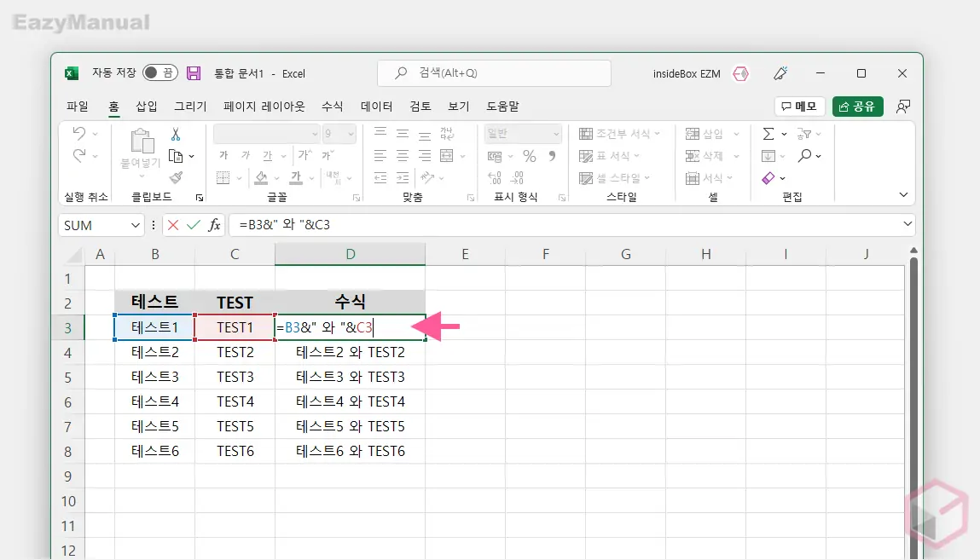Click the Redo arrow icon
This screenshot has width=980, height=560.
pyautogui.click(x=78, y=155)
